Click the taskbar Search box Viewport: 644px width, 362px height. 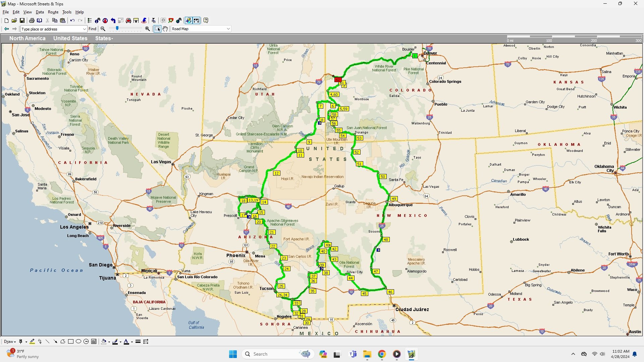pos(278,354)
